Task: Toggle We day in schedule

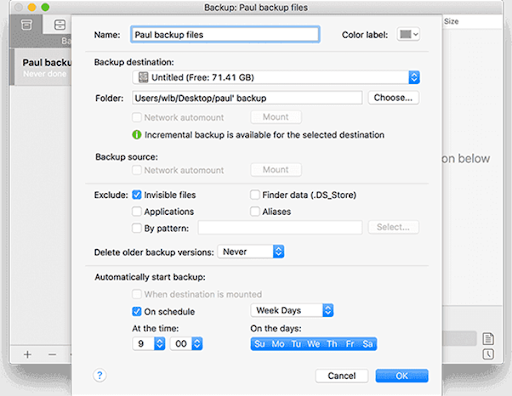Action: [x=314, y=344]
